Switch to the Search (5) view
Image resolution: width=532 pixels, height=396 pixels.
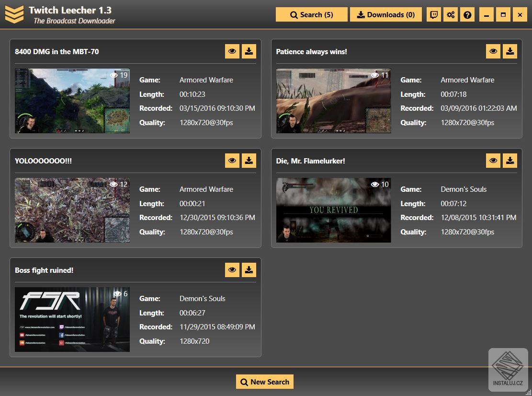(x=312, y=14)
